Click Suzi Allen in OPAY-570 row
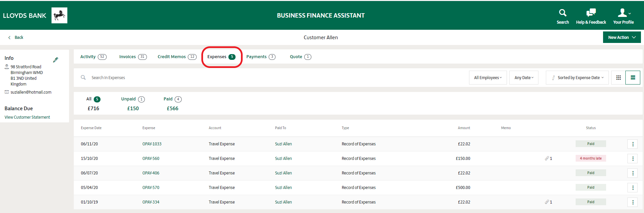Image resolution: width=644 pixels, height=213 pixels. coord(283,188)
